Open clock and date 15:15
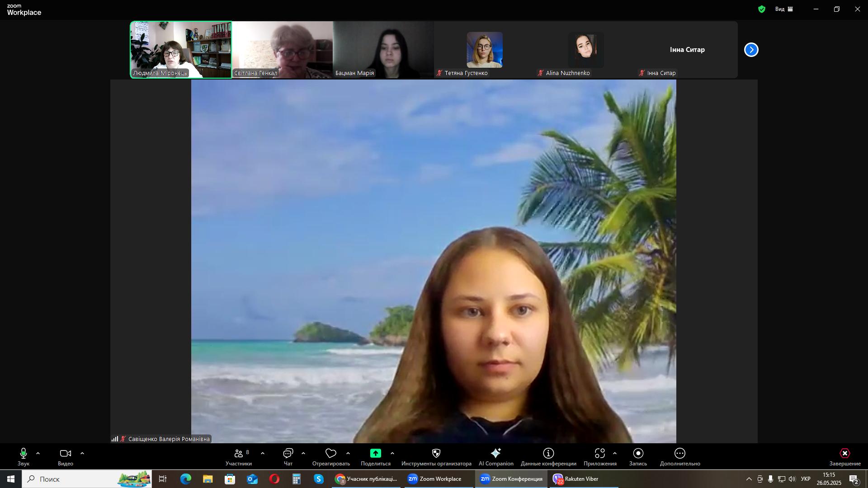Screen dimensions: 868x488 829,479
